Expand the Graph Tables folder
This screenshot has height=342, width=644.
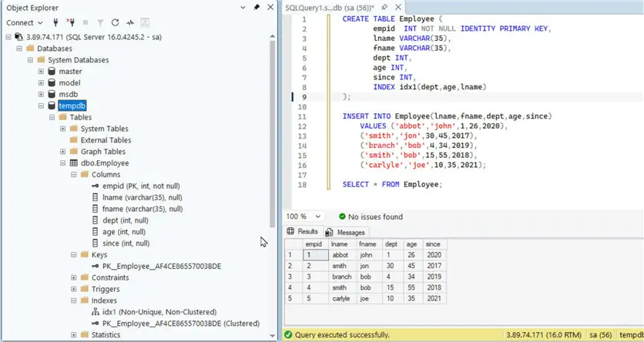coord(63,152)
